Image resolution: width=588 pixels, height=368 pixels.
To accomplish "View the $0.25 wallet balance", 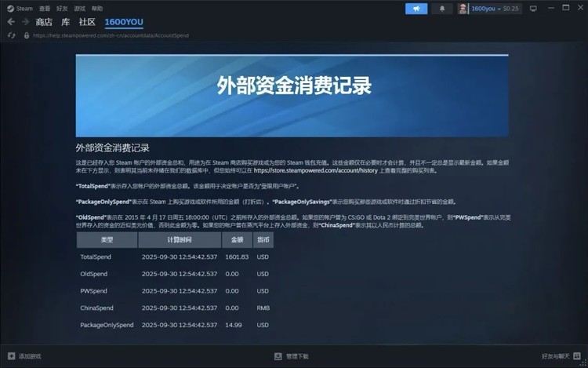I will pyautogui.click(x=510, y=9).
